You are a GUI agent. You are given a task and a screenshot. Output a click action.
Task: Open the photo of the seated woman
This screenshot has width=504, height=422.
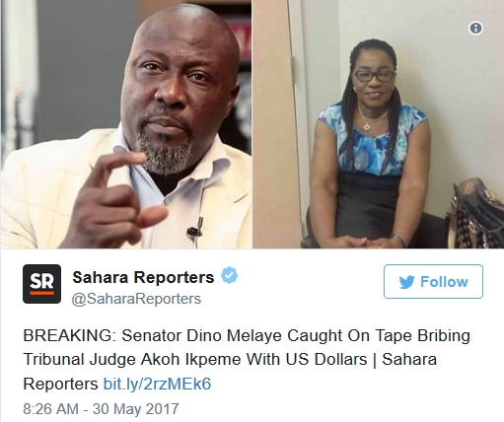378,124
